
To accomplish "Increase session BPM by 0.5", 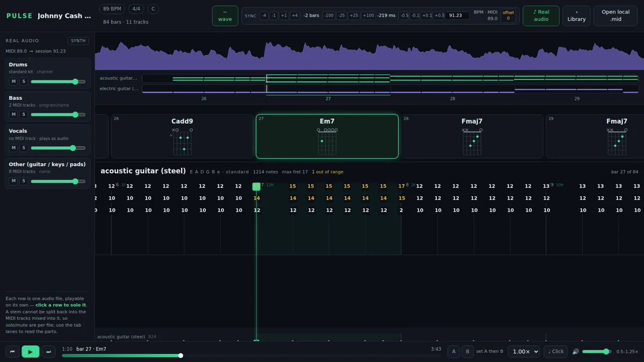I will 439,16.
